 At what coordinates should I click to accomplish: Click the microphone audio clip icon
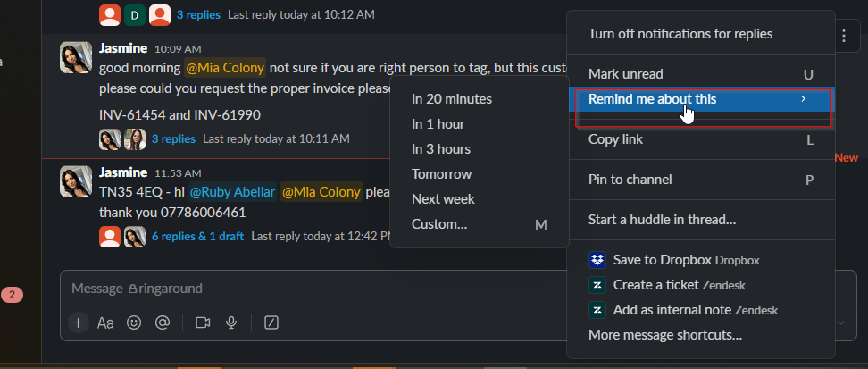click(231, 323)
